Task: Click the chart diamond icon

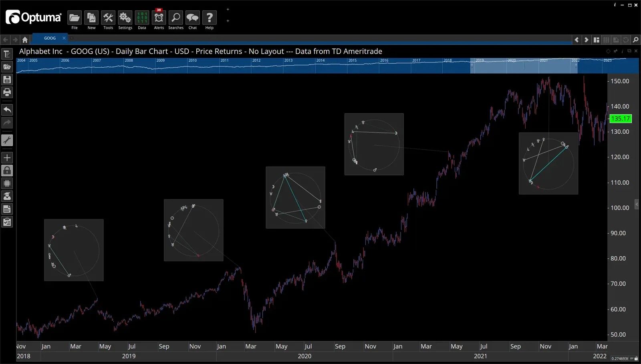Action: tap(608, 51)
